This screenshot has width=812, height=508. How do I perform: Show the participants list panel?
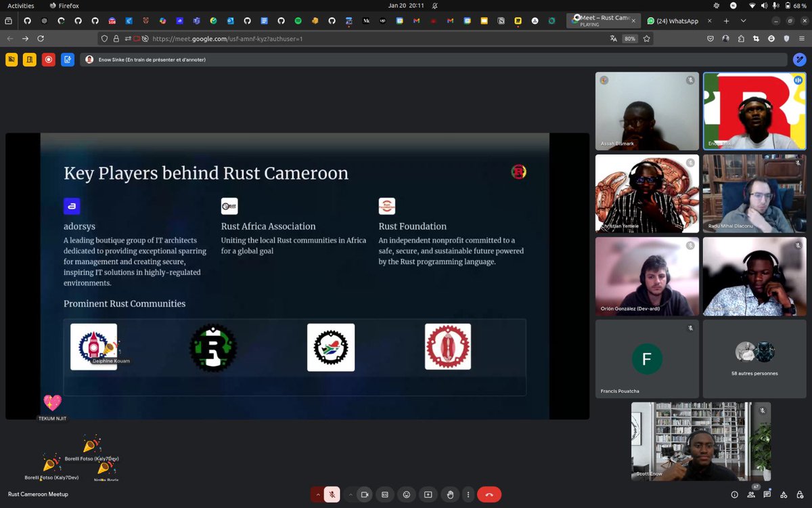click(x=752, y=494)
